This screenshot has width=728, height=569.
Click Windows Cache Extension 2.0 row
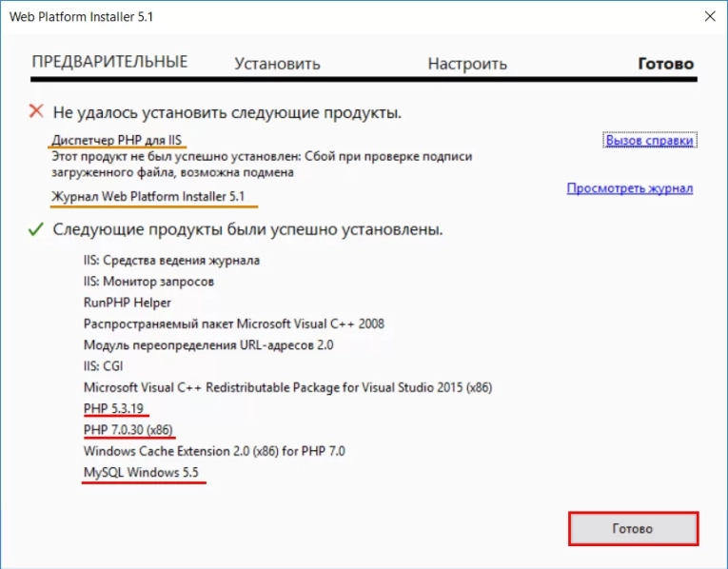(214, 451)
